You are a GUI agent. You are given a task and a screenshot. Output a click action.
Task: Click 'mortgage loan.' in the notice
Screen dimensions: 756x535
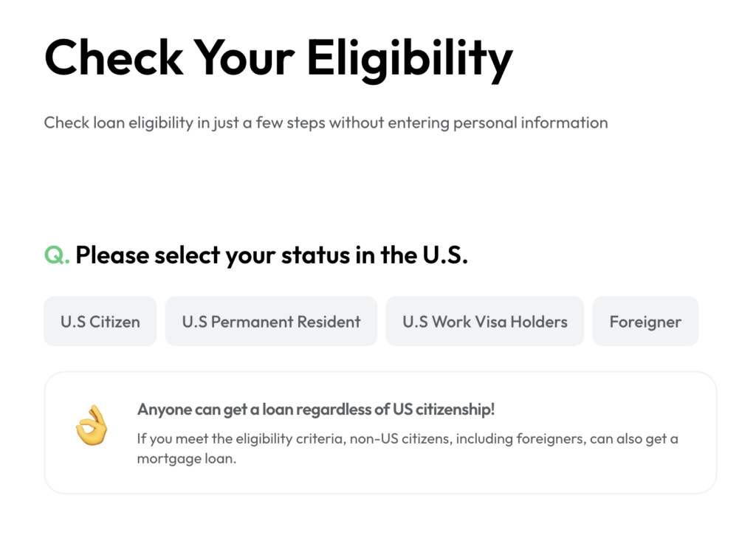point(187,458)
